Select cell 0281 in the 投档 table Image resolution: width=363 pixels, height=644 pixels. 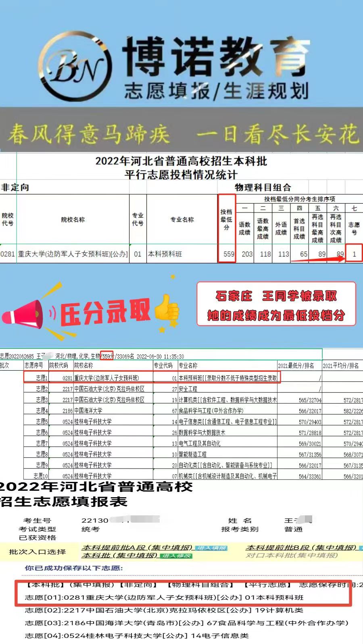tap(8, 254)
